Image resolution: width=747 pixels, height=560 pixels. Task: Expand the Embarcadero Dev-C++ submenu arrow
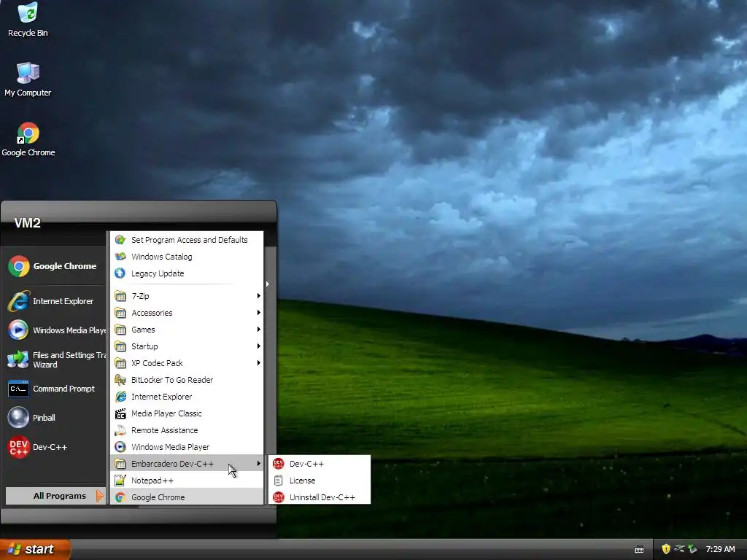click(259, 463)
